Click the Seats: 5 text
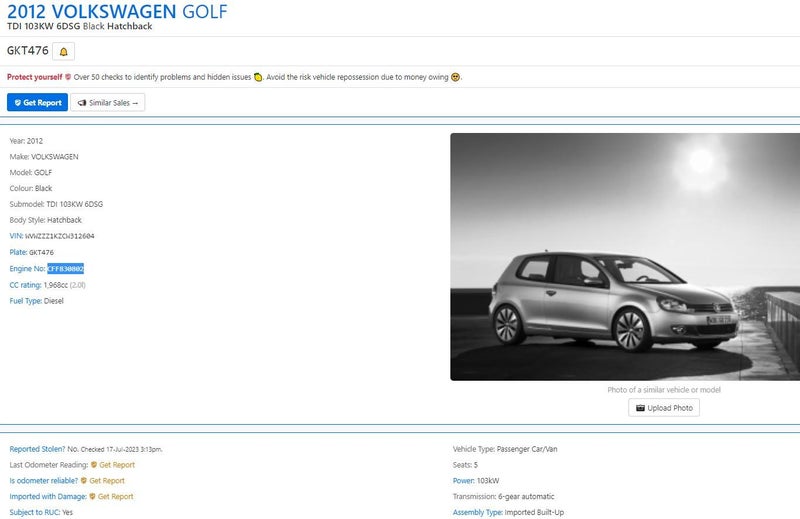The image size is (800, 519). point(465,465)
